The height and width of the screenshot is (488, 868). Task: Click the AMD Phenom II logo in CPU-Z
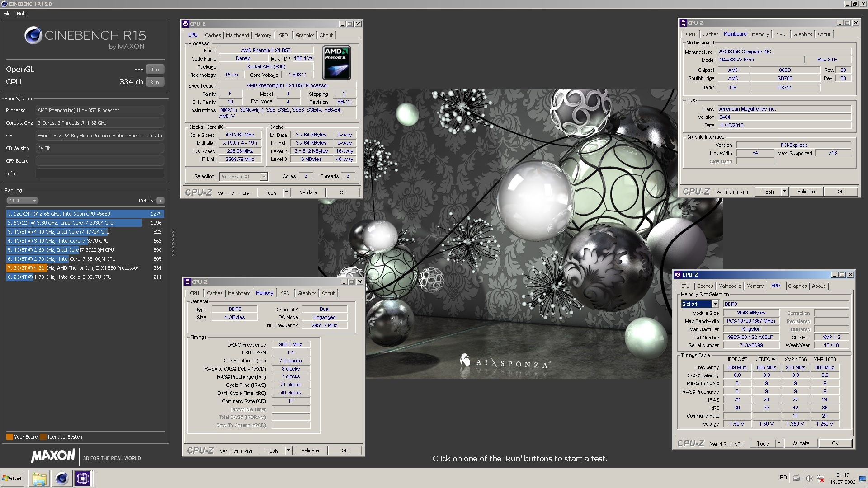pyautogui.click(x=337, y=63)
